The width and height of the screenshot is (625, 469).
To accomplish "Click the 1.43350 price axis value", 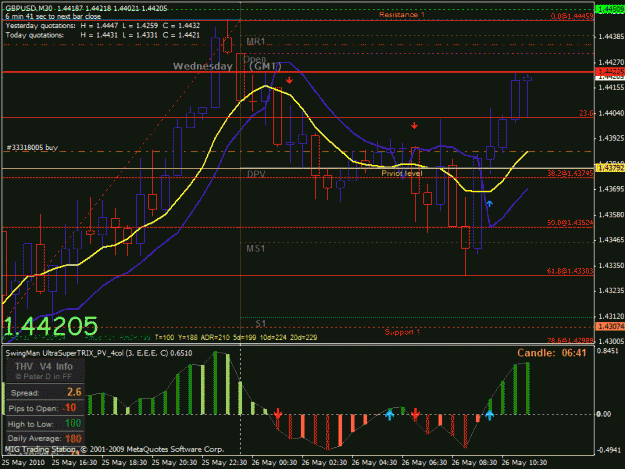I will point(611,265).
